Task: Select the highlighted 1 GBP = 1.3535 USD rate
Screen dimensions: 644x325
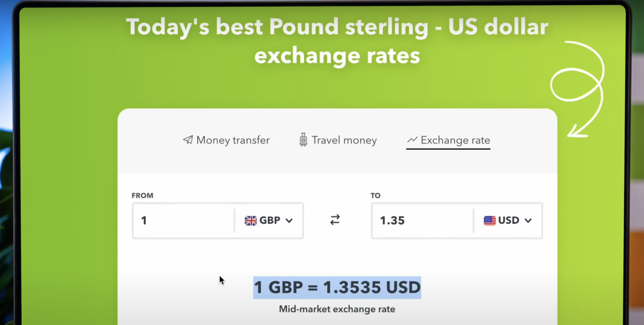Action: [x=337, y=287]
